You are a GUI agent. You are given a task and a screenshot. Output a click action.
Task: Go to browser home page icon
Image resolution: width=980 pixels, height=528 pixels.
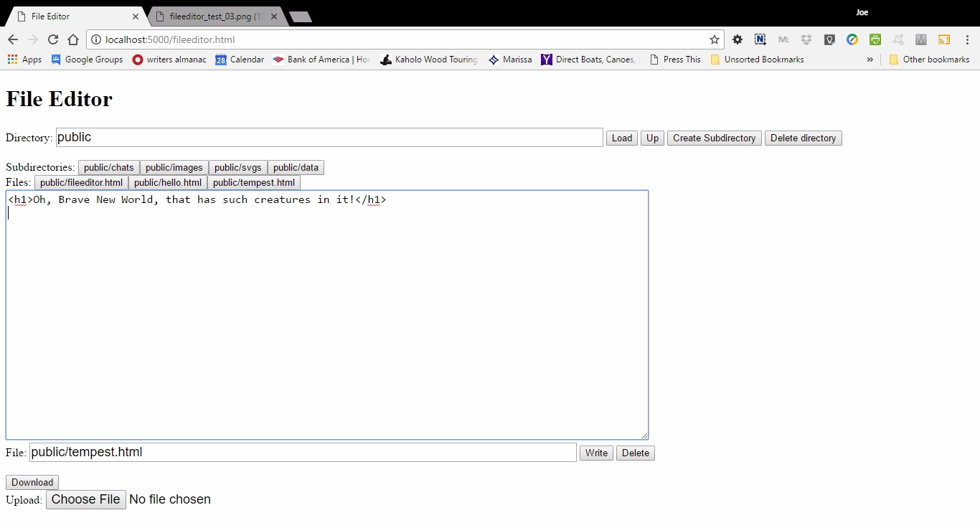[73, 39]
